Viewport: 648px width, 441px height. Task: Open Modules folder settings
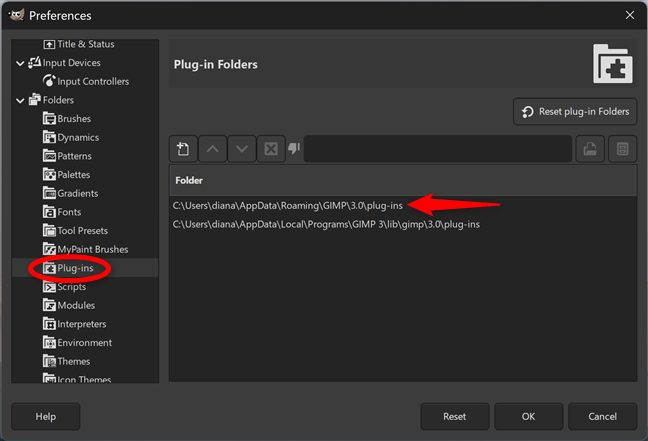pos(69,305)
